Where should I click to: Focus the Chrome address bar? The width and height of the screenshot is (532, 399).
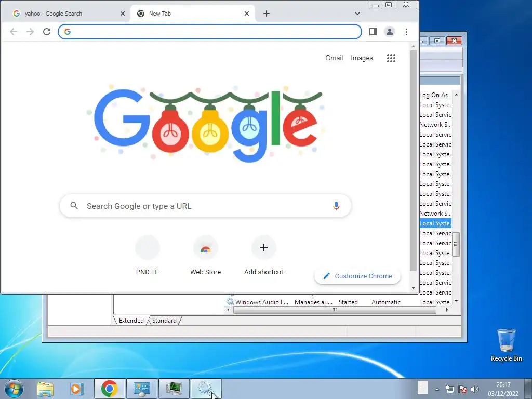(x=210, y=32)
